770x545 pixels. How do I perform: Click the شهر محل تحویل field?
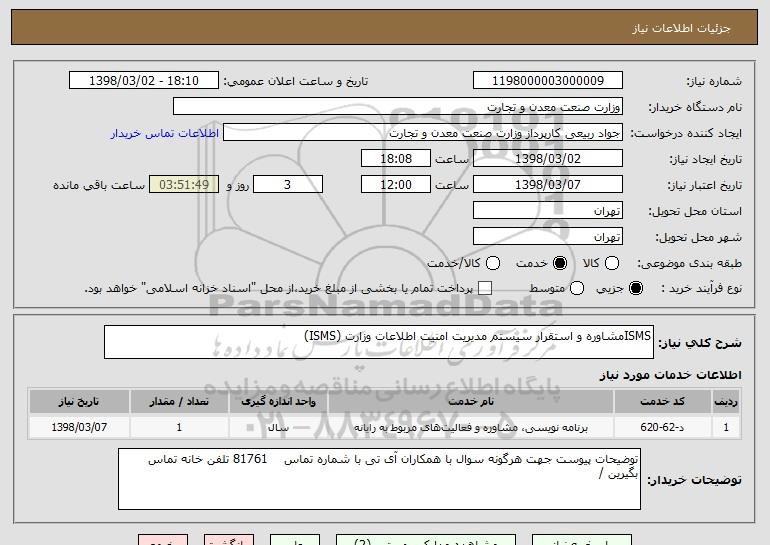pyautogui.click(x=548, y=237)
